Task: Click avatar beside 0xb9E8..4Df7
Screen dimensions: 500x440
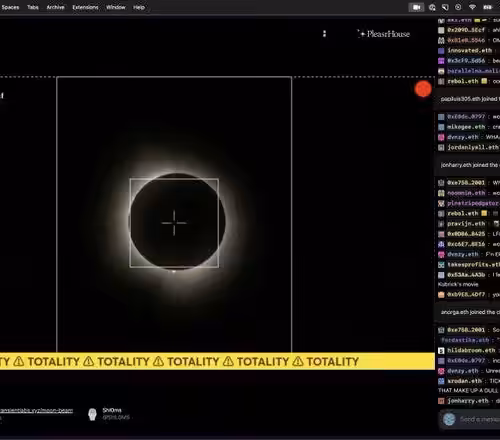Action: (441, 295)
